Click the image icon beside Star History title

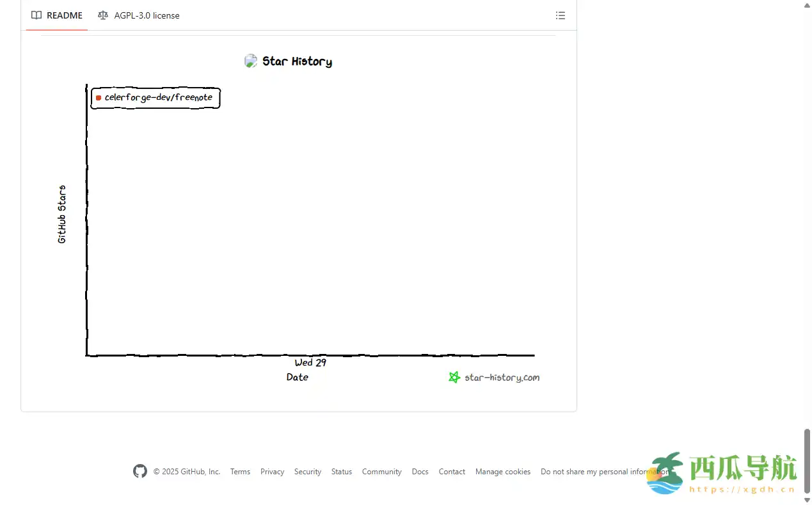251,61
